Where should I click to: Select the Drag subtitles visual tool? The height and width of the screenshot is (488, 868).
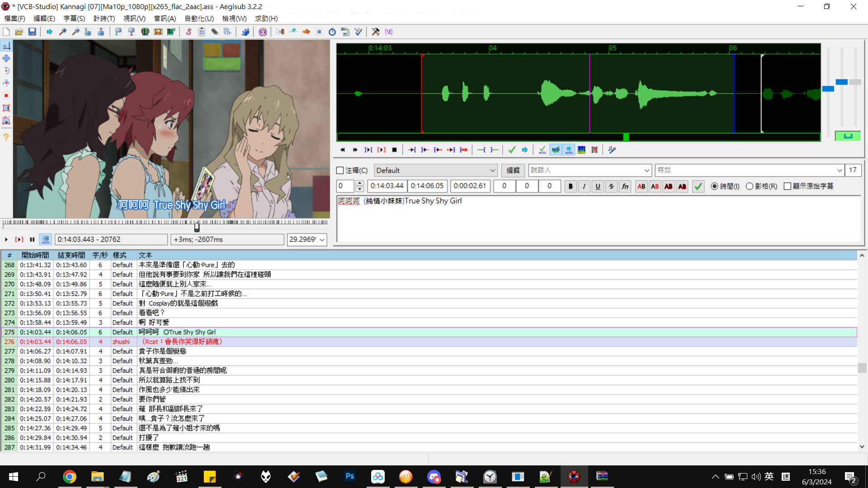[6, 58]
